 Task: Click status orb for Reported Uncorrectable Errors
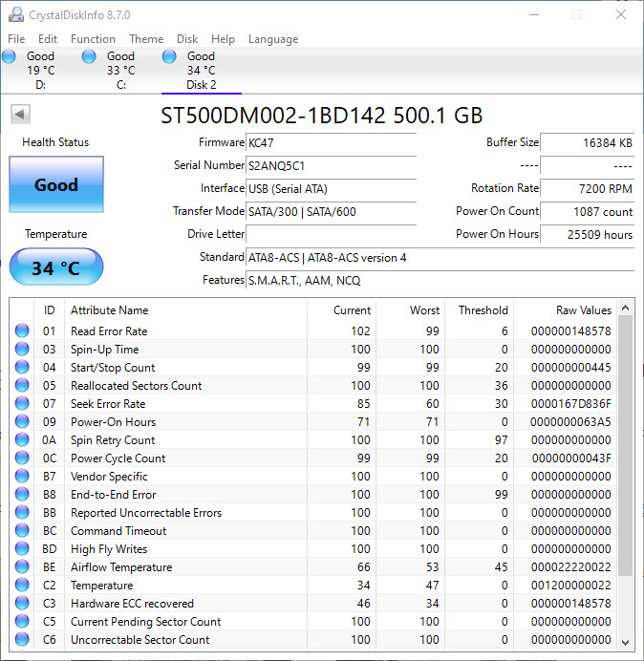(x=22, y=512)
